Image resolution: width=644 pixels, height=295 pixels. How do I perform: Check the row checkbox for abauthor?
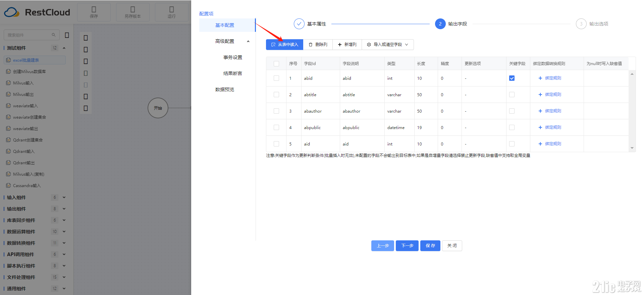(x=276, y=111)
